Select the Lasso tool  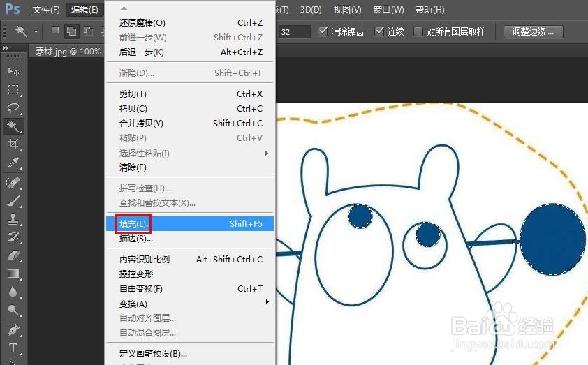[x=13, y=108]
